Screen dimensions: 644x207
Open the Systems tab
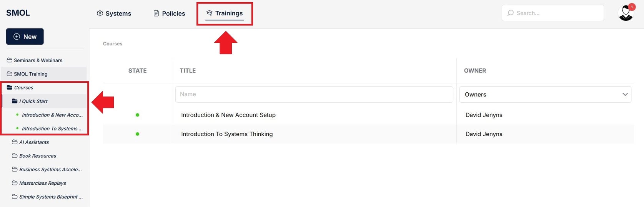point(114,13)
